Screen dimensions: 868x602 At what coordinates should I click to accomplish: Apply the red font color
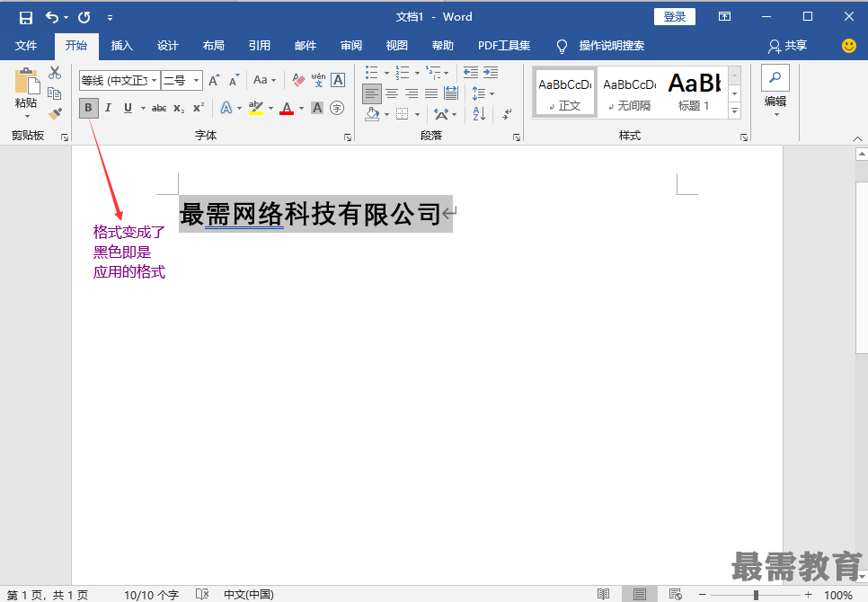287,108
